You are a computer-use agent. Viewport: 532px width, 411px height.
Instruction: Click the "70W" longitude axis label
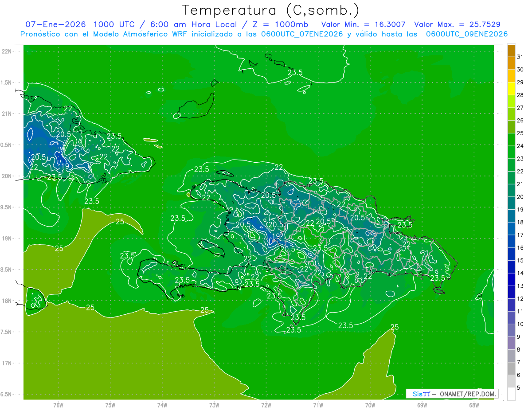pos(370,405)
